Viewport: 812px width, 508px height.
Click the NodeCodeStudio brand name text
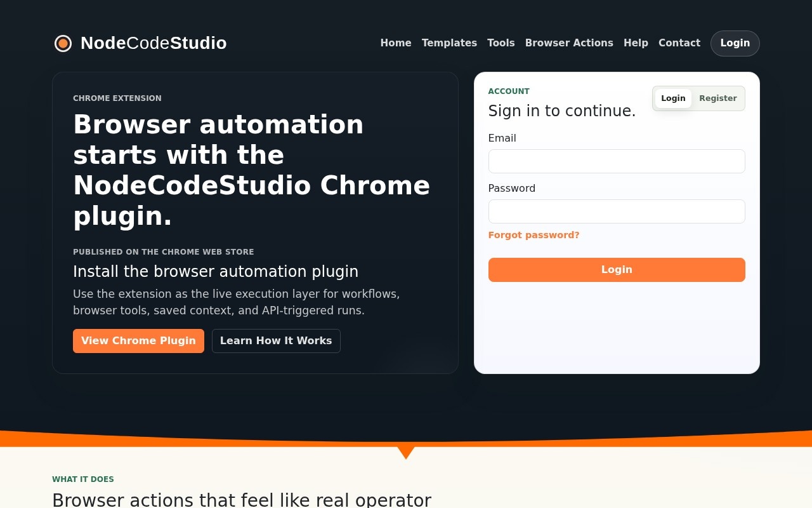pyautogui.click(x=154, y=43)
